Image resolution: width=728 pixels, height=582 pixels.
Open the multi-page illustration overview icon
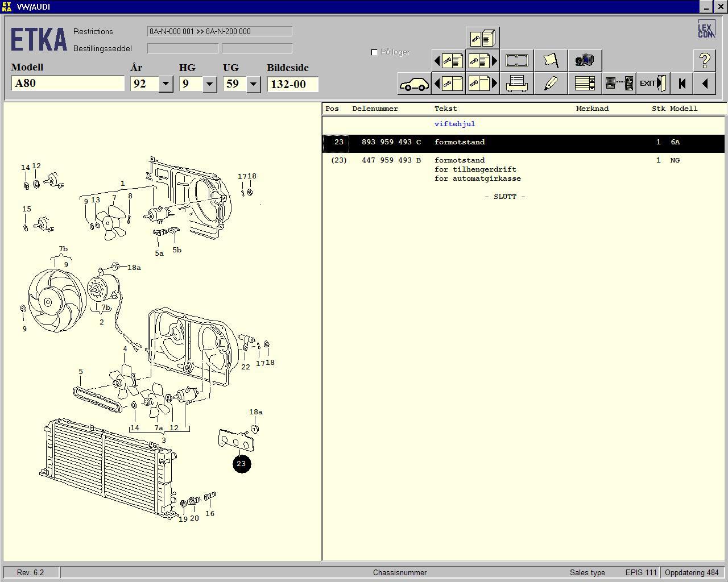(x=482, y=38)
